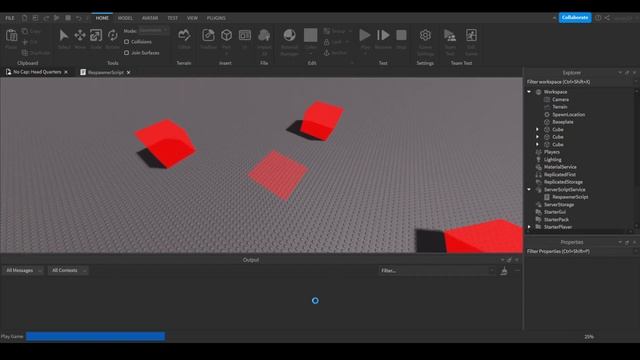Image resolution: width=640 pixels, height=360 pixels.
Task: Click the Group button
Action: [x=338, y=31]
